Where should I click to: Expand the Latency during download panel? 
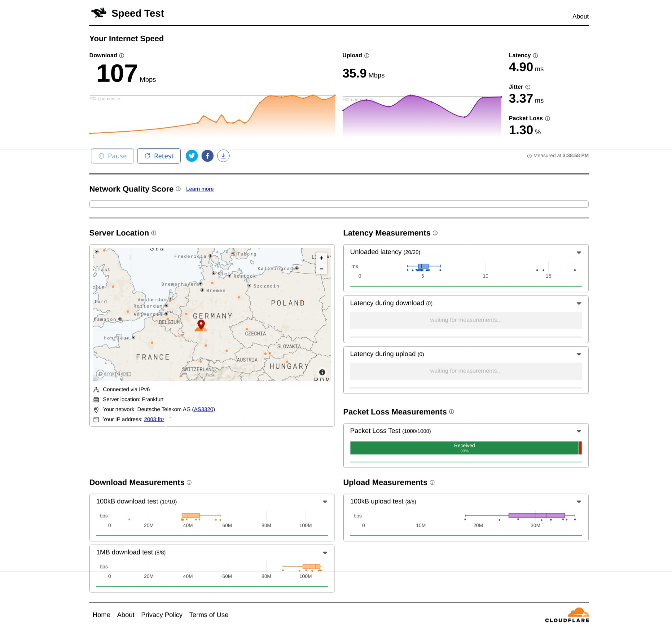coord(579,303)
